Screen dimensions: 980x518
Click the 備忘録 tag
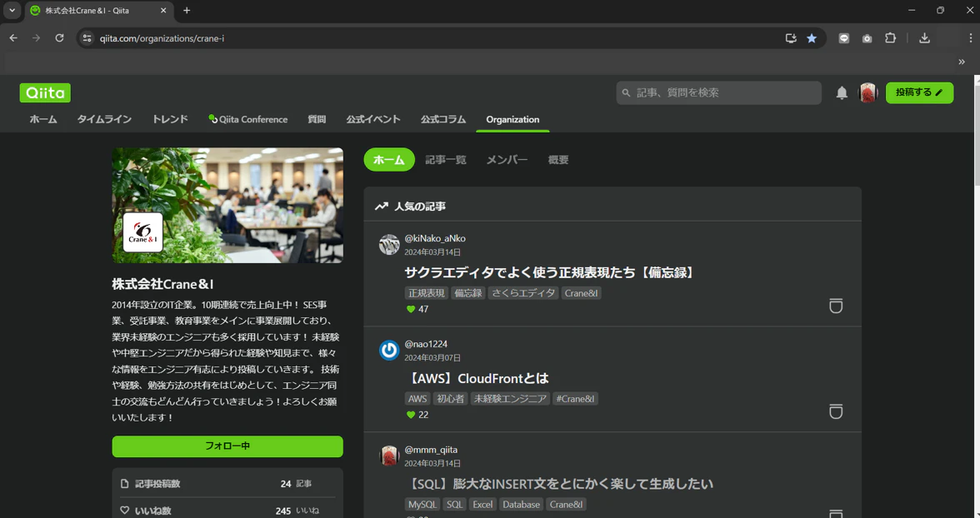(468, 293)
